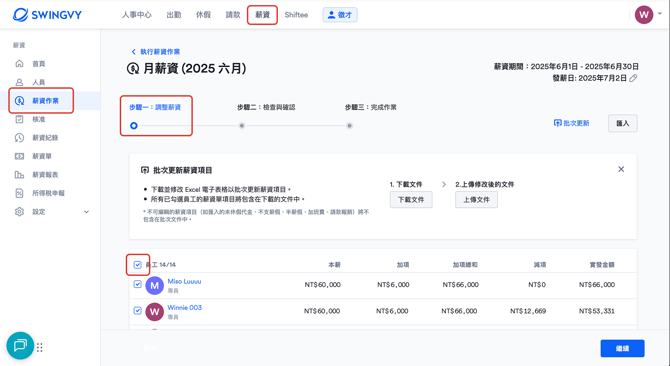Click the 下載文件 download button
Screen dimensions: 670x366
[x=411, y=199]
